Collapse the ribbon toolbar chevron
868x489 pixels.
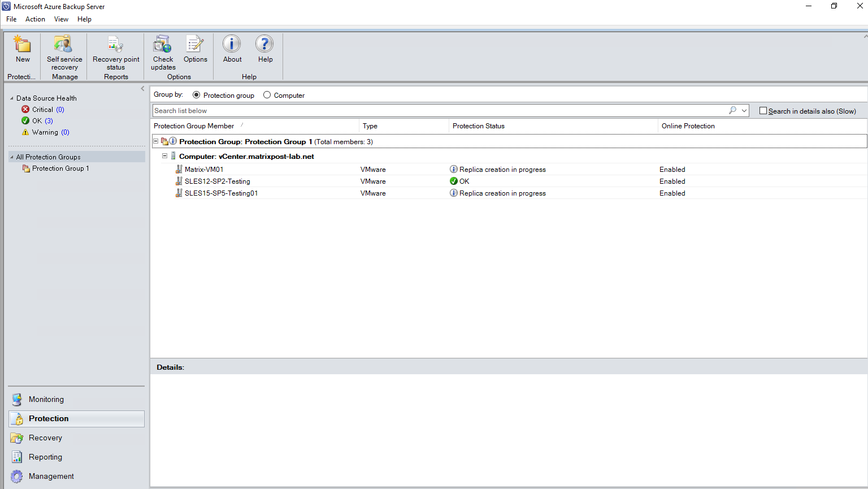click(x=865, y=37)
